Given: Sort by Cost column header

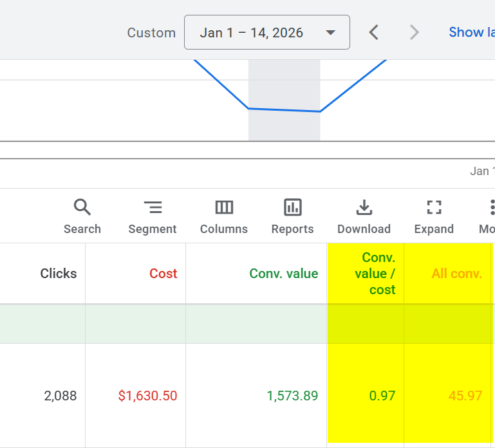Looking at the screenshot, I should coord(163,274).
